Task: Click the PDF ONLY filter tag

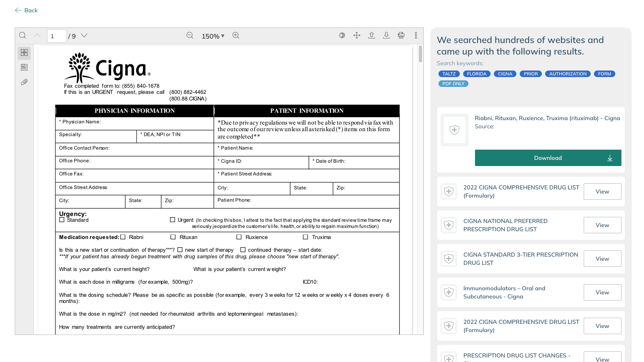Action: pos(453,84)
